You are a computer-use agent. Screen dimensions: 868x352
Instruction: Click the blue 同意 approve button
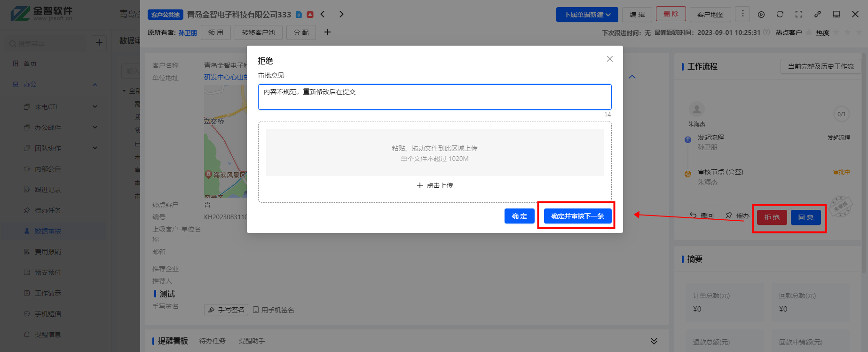[x=805, y=217]
